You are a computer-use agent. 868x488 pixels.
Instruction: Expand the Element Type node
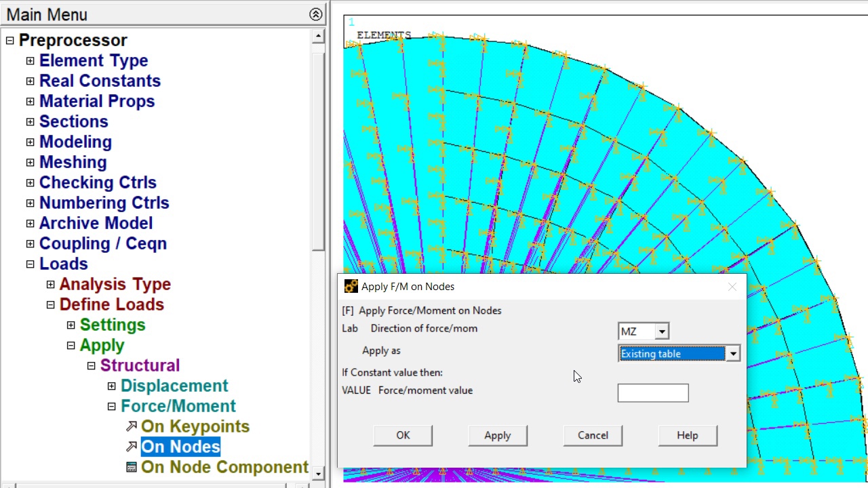coord(31,61)
